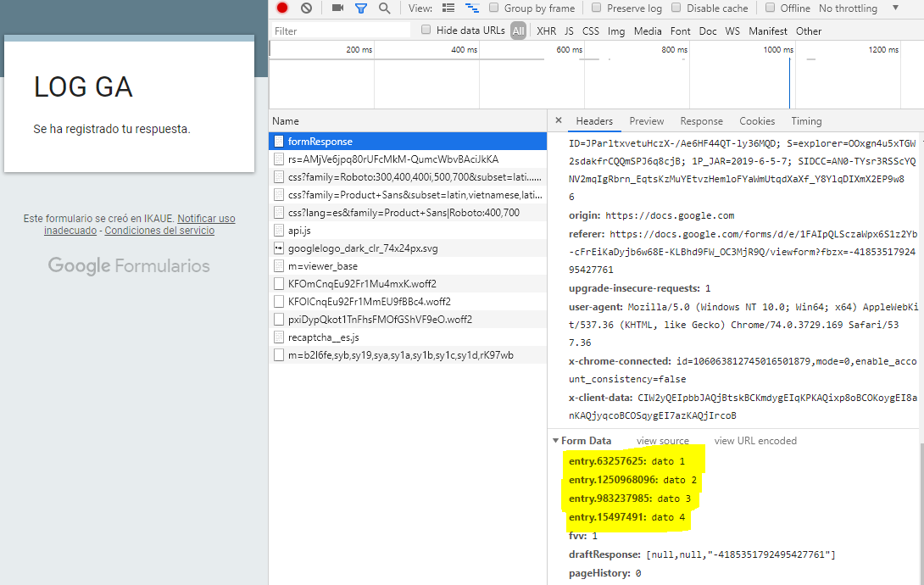Enable Group by frame checkbox
This screenshot has width=924, height=585.
tap(494, 8)
